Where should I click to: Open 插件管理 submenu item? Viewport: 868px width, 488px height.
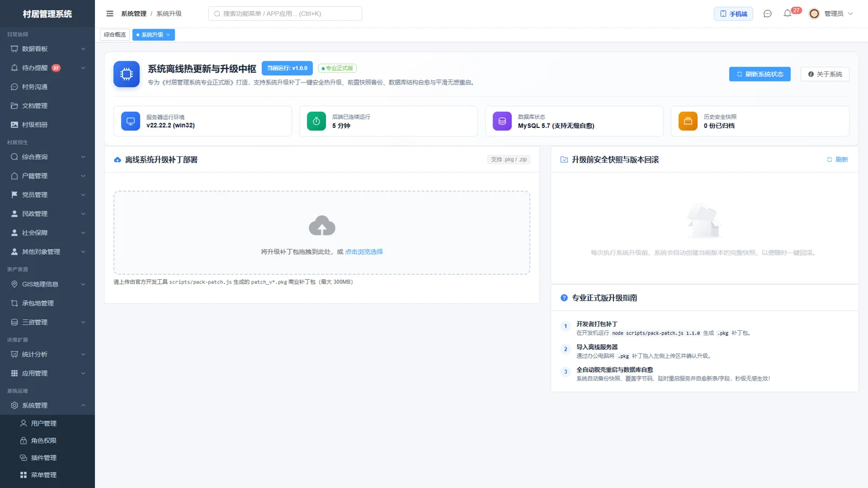pyautogui.click(x=47, y=458)
